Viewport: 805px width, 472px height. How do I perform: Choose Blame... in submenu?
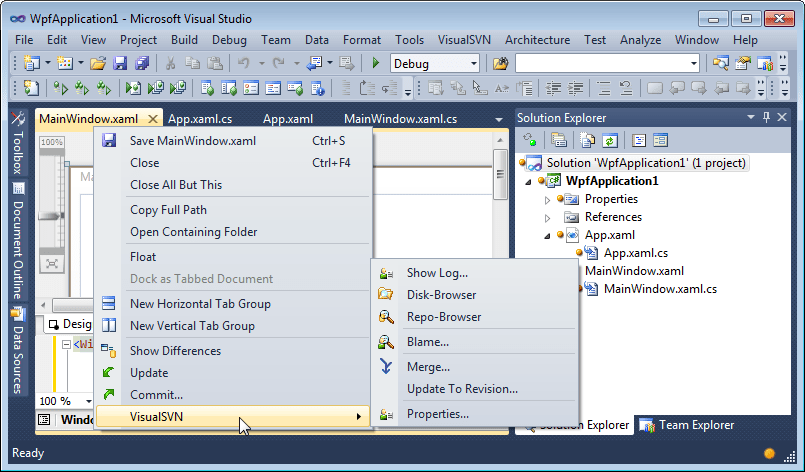tap(475, 342)
